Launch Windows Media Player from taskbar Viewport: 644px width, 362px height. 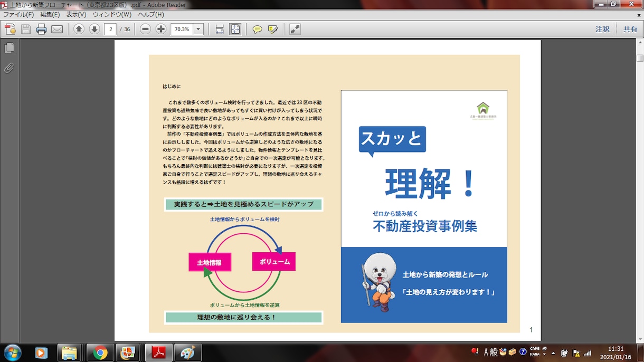(x=41, y=353)
